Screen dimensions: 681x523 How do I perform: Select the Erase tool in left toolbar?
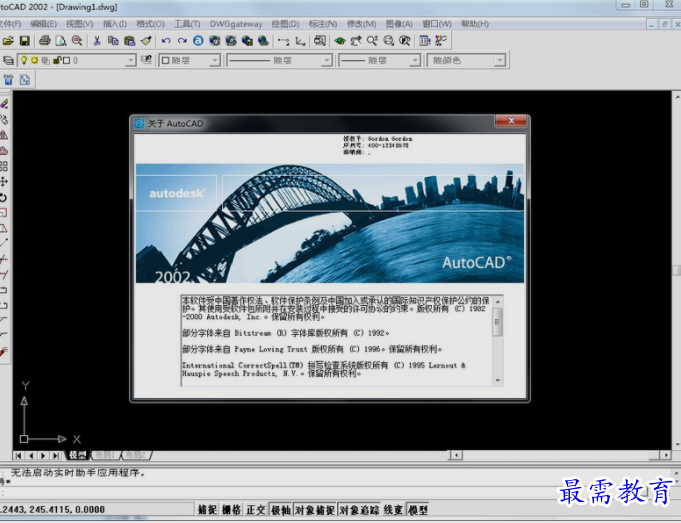pos(4,103)
